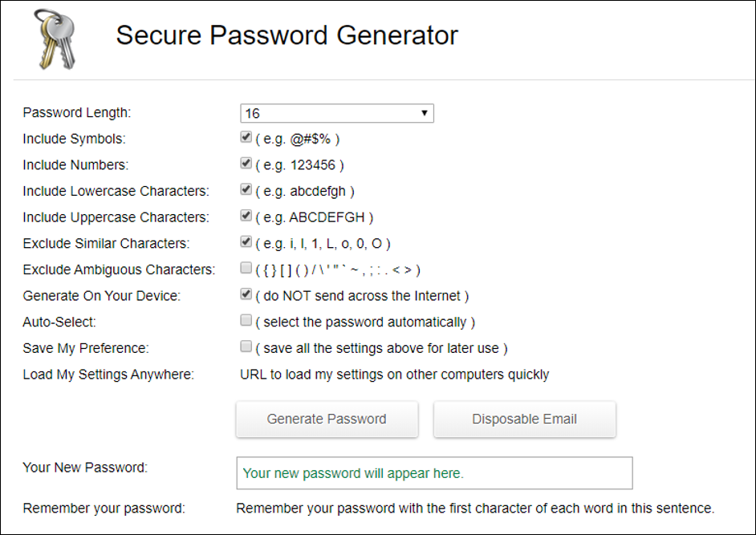Open the Password Length dropdown
Screen dimensions: 756x535
click(337, 113)
